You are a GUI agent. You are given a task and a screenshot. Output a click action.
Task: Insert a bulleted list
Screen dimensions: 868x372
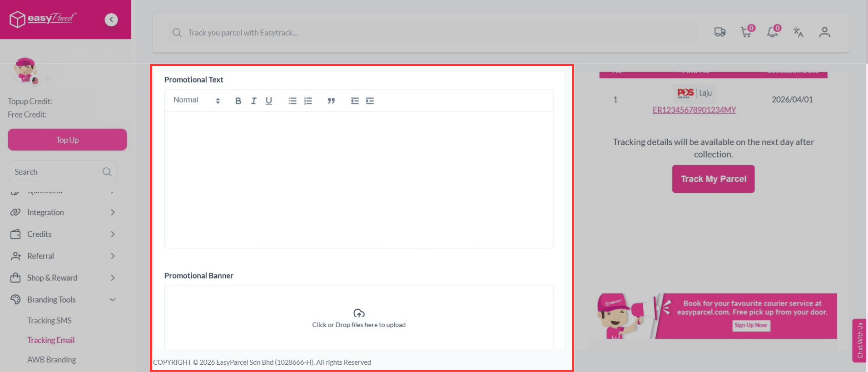(x=292, y=101)
